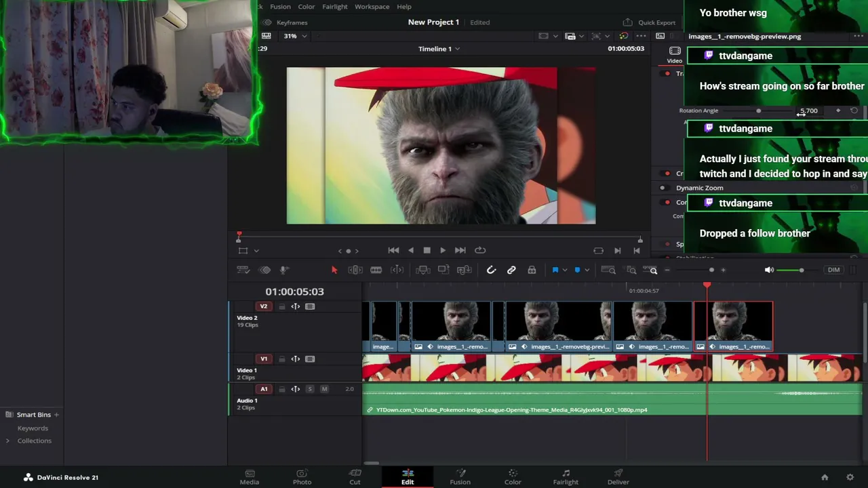
Task: Toggle the DIM audio button
Action: coord(833,270)
